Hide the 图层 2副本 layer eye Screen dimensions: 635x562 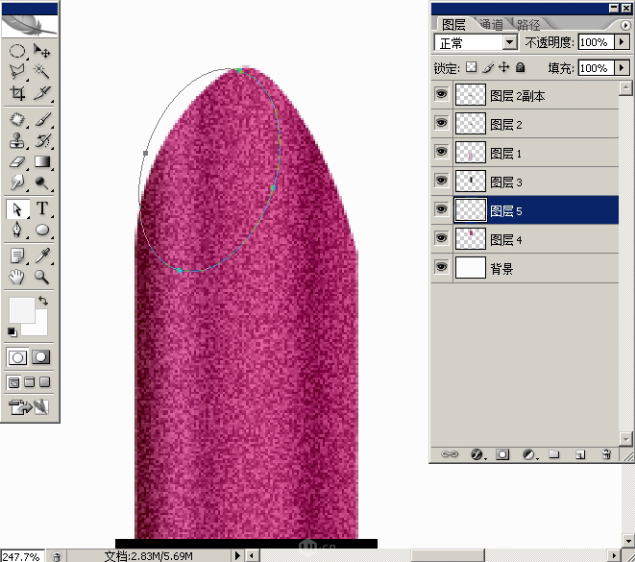(441, 95)
